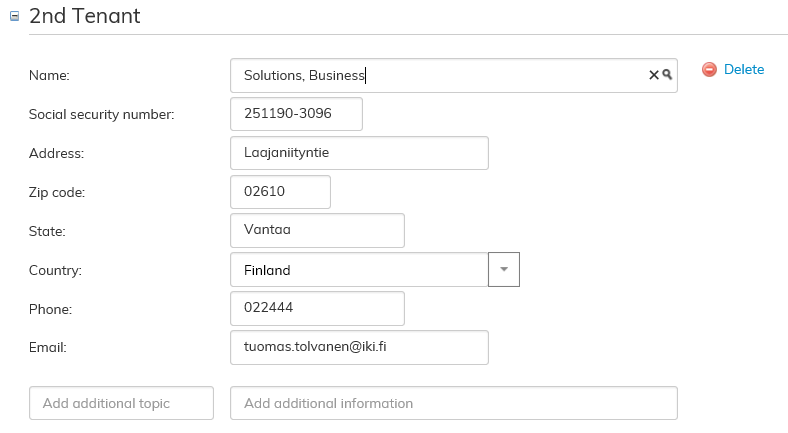Click the "Social security number:" label

pos(102,114)
